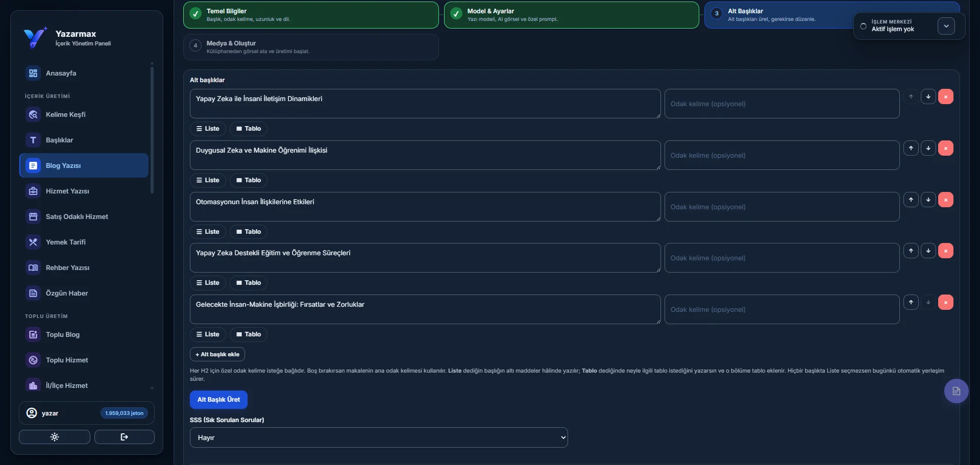980x465 pixels.
Task: Toggle Liste for Yapay Zeka ile İnsani heading
Action: coord(208,129)
